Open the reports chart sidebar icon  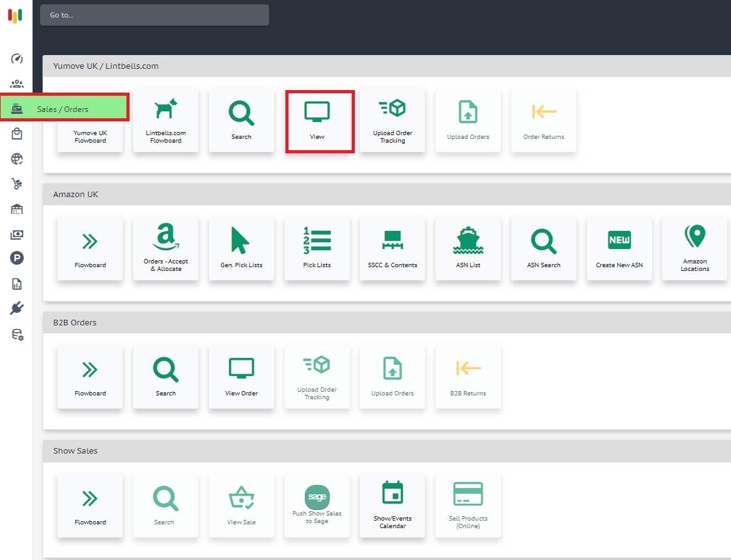pos(17,283)
